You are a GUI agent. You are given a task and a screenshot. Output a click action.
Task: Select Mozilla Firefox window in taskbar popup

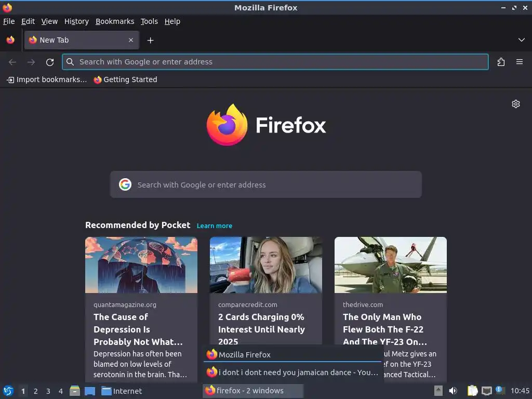click(x=293, y=354)
